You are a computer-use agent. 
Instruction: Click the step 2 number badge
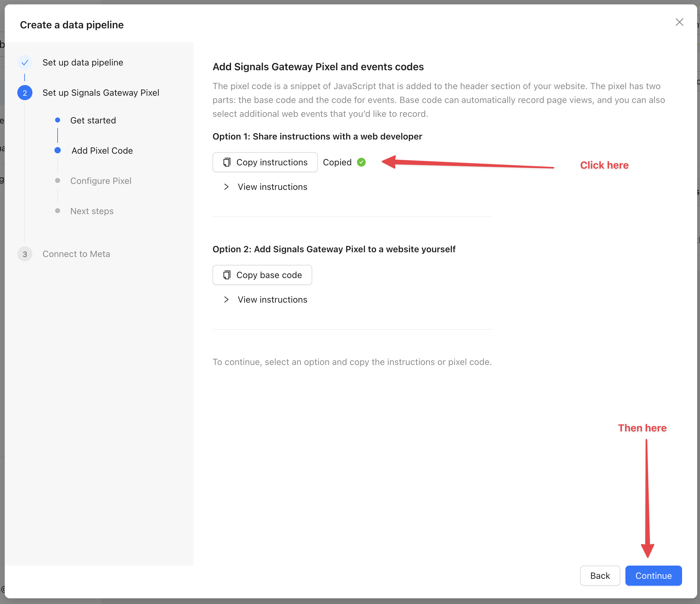[x=25, y=93]
